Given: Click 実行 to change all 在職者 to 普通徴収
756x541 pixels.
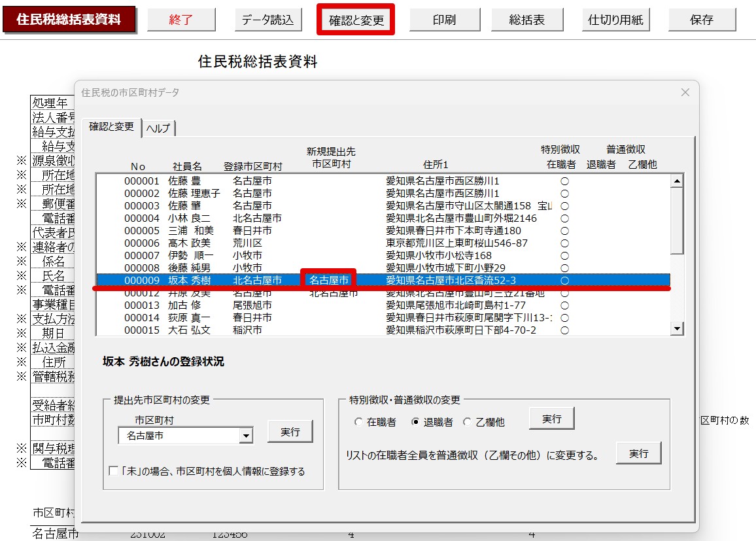Looking at the screenshot, I should (x=638, y=453).
